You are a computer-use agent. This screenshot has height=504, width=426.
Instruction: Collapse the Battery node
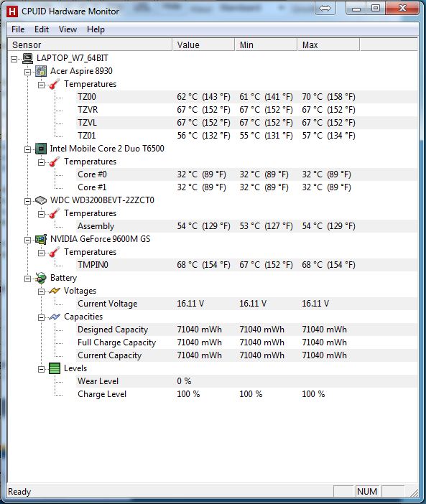(27, 279)
